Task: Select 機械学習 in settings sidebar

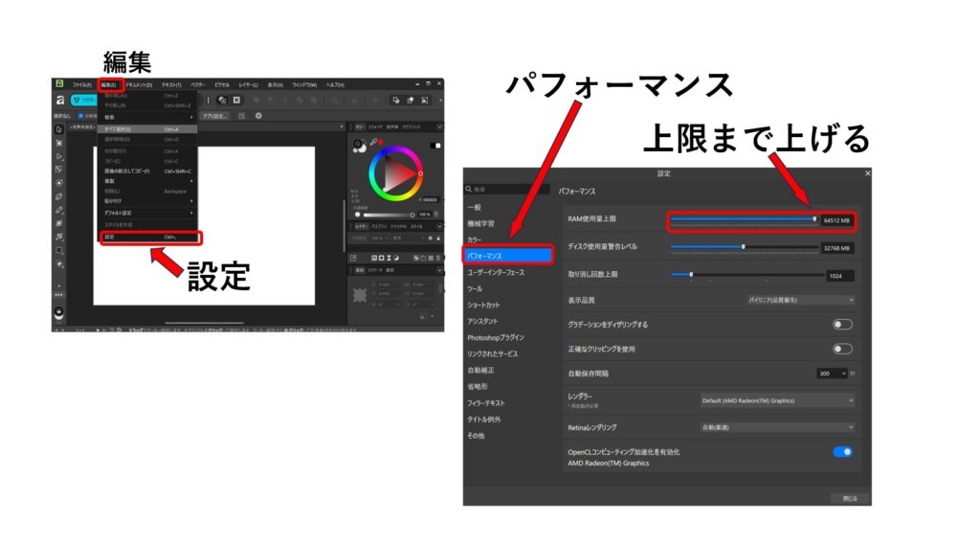Action: [x=480, y=223]
